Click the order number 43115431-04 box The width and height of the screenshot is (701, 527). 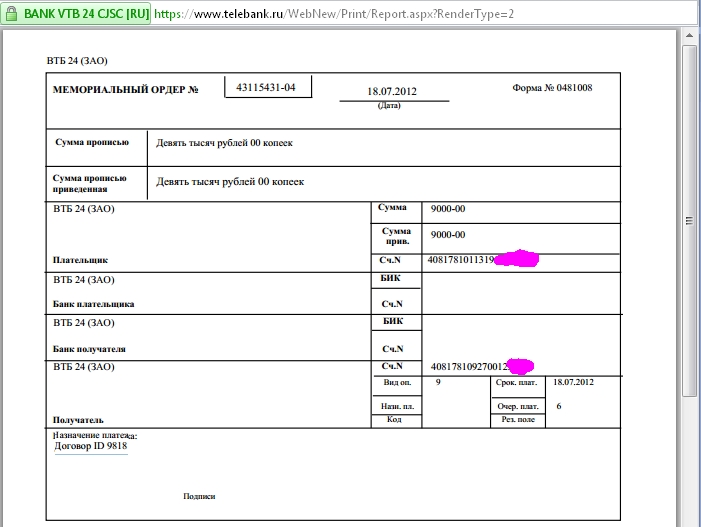(x=268, y=87)
